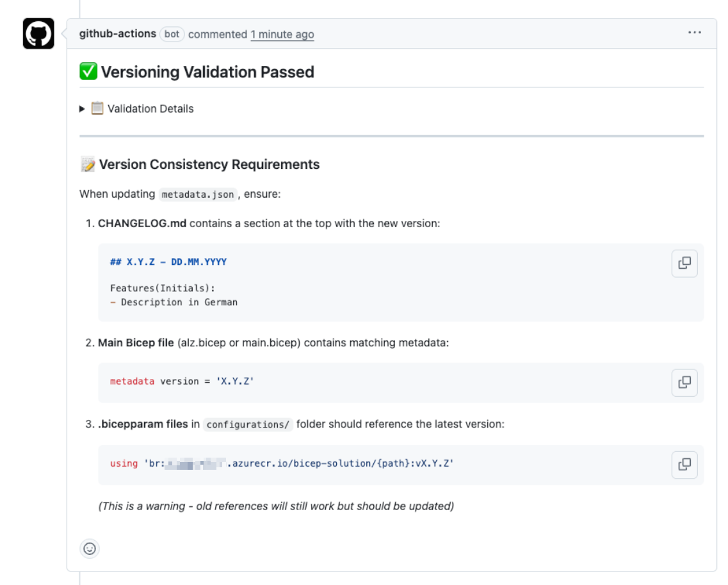Click the italic warning note about old references
728x585 pixels.
click(x=276, y=506)
